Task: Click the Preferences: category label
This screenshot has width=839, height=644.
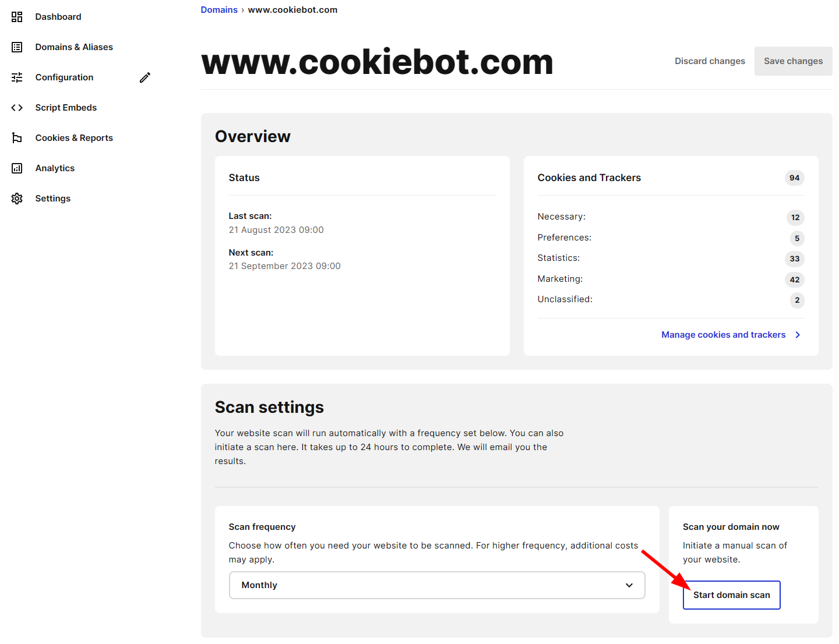Action: tap(565, 238)
